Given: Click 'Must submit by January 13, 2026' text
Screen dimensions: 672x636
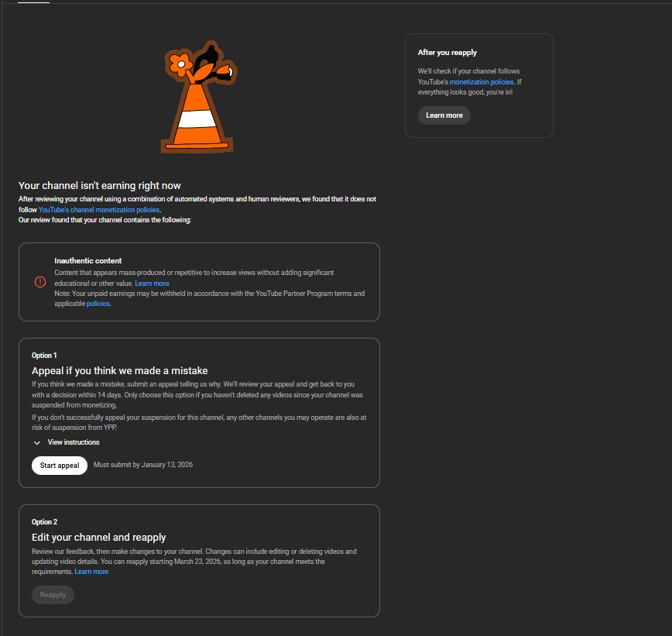Looking at the screenshot, I should (x=143, y=465).
